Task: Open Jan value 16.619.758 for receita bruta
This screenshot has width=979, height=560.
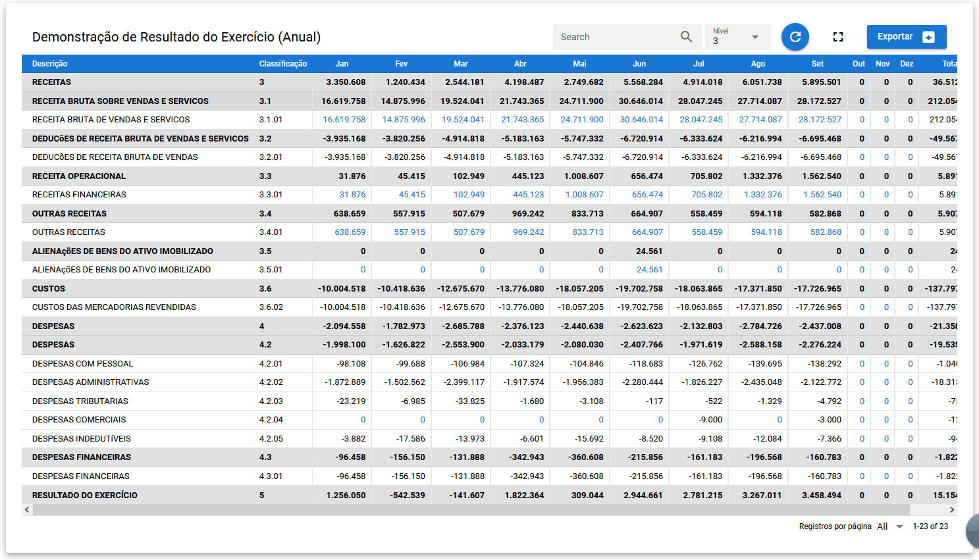Action: pos(344,120)
